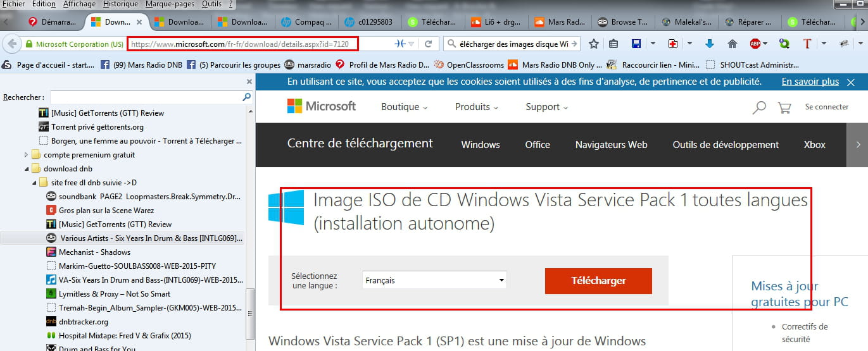The image size is (868, 351).
Task: Expand the Support menu
Action: [x=546, y=107]
